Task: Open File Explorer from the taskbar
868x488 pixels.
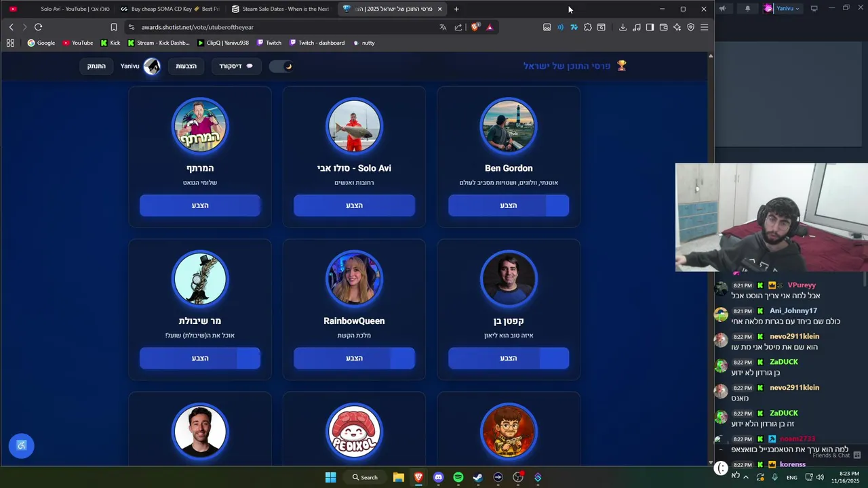Action: pyautogui.click(x=399, y=477)
